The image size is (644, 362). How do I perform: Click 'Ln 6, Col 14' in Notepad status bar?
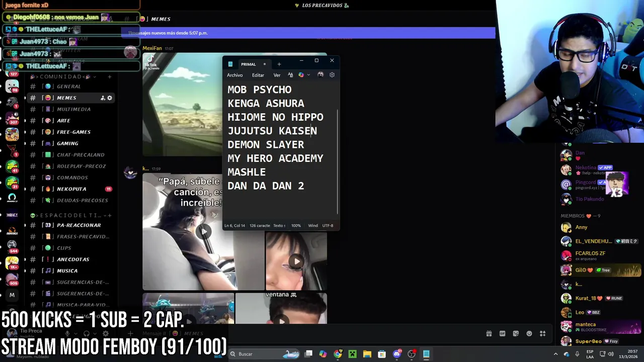[234, 226]
